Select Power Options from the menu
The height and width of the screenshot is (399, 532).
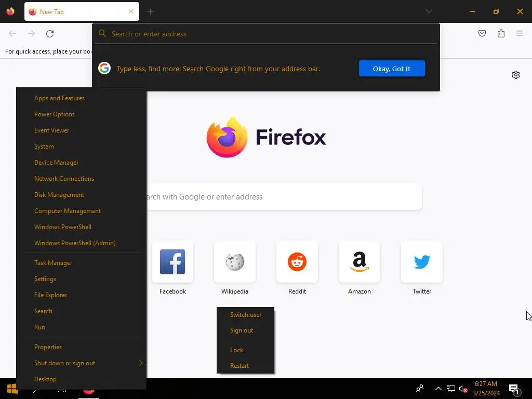tap(54, 114)
